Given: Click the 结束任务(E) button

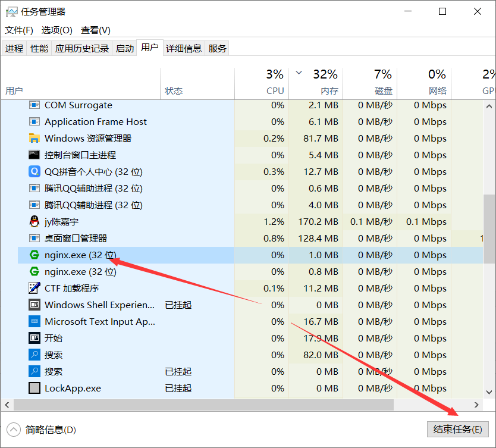Looking at the screenshot, I should tap(458, 429).
